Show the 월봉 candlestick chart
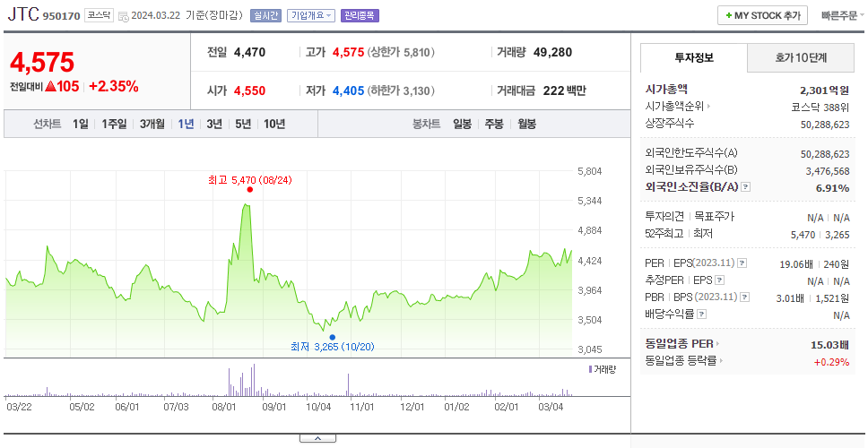 coord(526,124)
